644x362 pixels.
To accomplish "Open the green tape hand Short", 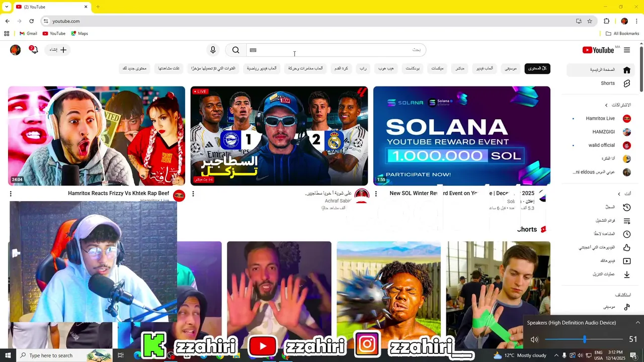I will (x=498, y=295).
